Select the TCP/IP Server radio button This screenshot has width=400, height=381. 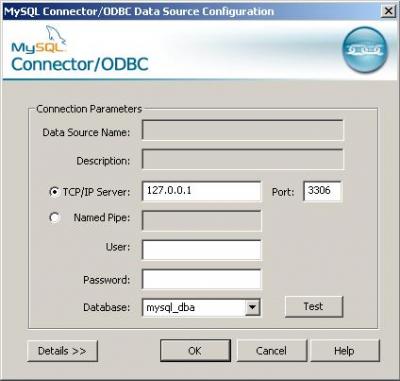point(54,192)
